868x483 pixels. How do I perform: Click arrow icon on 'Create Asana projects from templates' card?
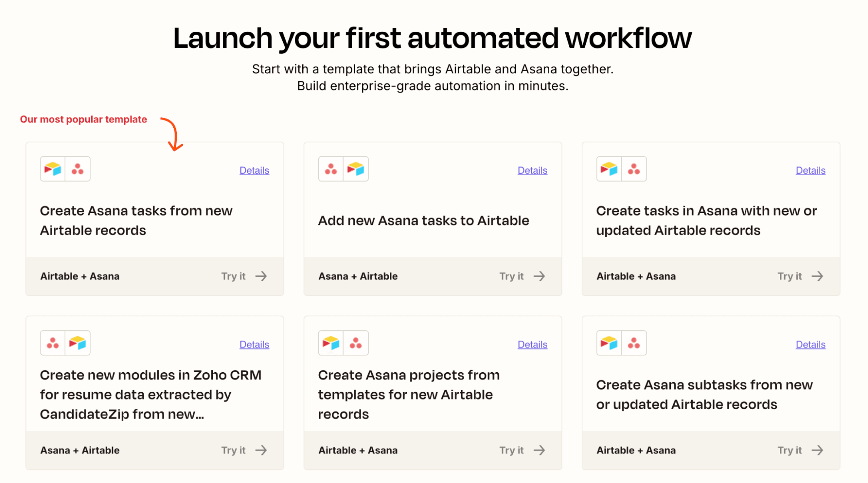point(539,450)
